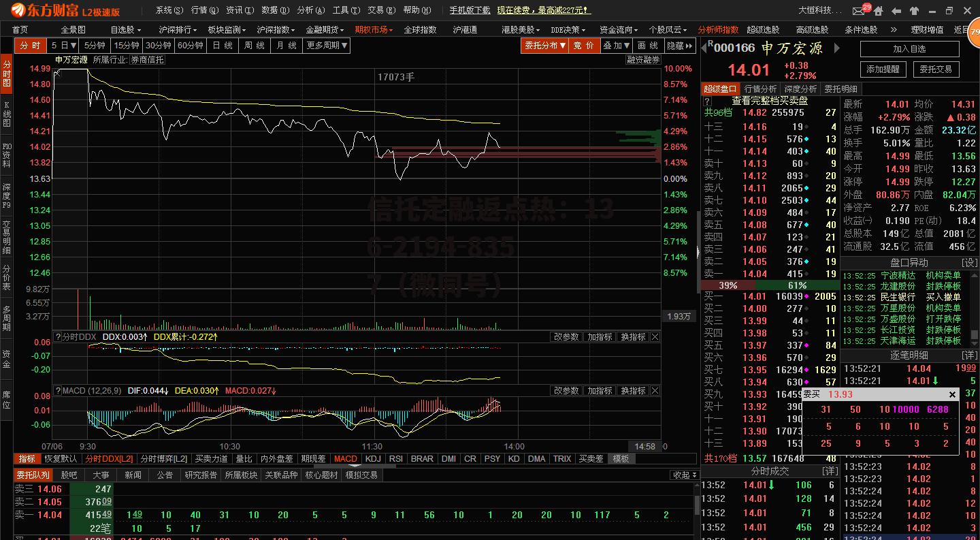
Task: Click the 14:58 time marker on chart axis
Action: click(x=644, y=447)
